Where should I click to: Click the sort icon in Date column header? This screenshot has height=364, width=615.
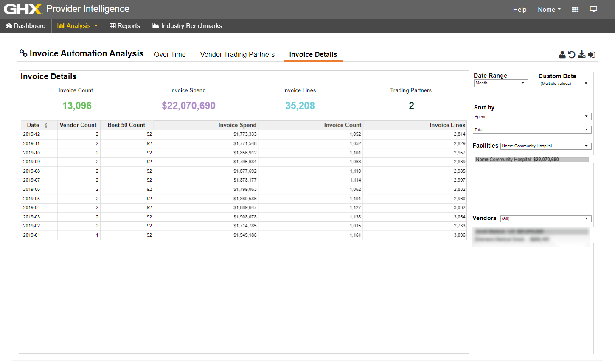pyautogui.click(x=46, y=126)
